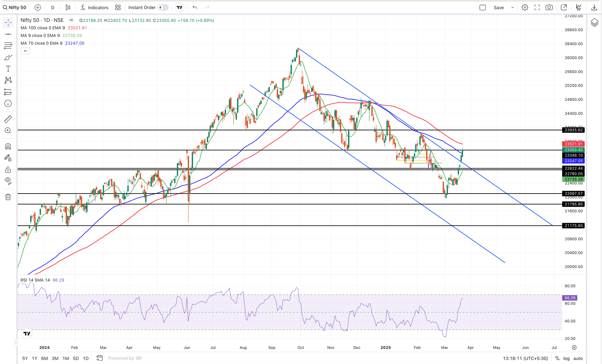This screenshot has width=602, height=364.
Task: Click the Nifty 50 · 1D · NSE legend title
Action: (42, 20)
